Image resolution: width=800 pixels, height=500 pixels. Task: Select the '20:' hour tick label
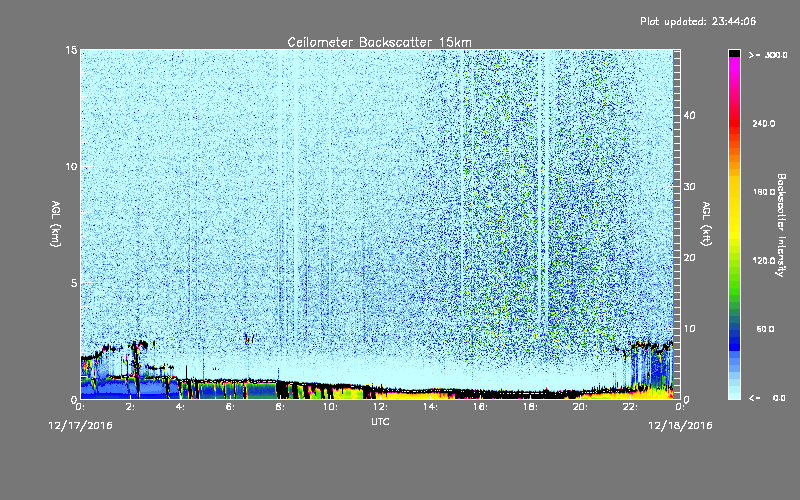click(x=580, y=407)
